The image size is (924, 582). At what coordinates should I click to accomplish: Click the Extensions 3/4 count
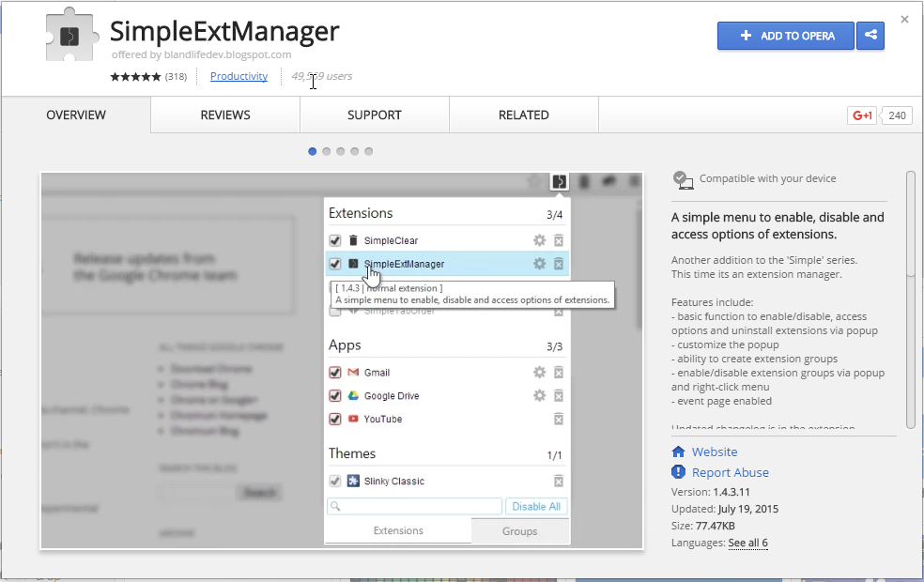click(x=554, y=215)
